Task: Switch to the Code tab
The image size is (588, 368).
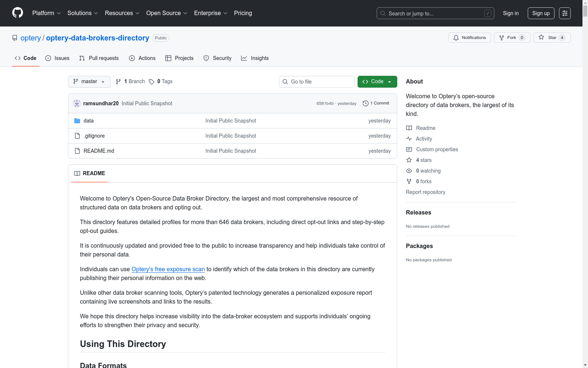Action: (25, 58)
